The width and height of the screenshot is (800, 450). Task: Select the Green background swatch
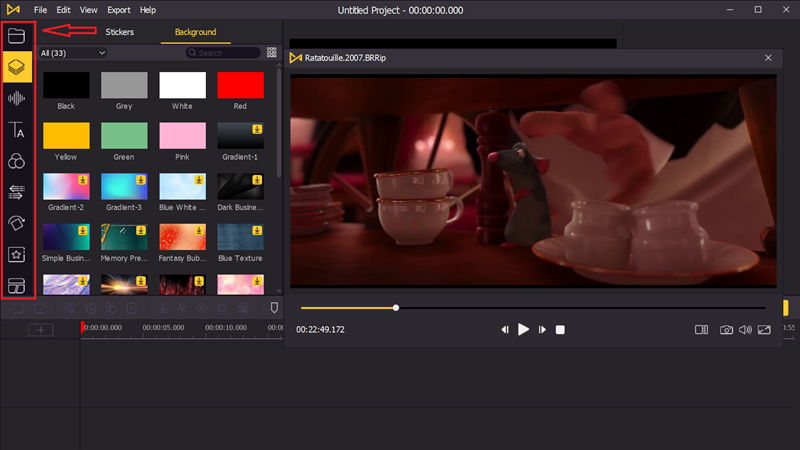124,136
